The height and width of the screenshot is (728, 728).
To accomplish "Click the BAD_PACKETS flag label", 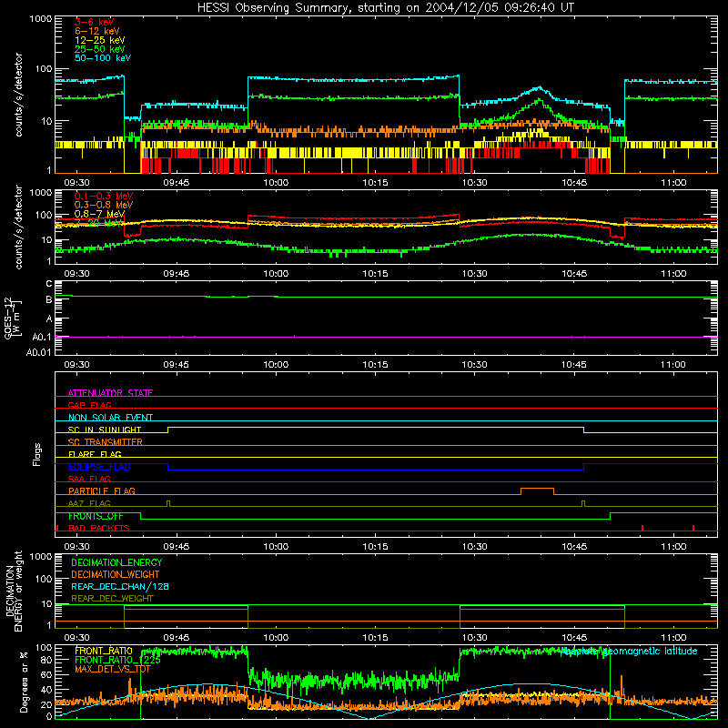I will coord(99,528).
